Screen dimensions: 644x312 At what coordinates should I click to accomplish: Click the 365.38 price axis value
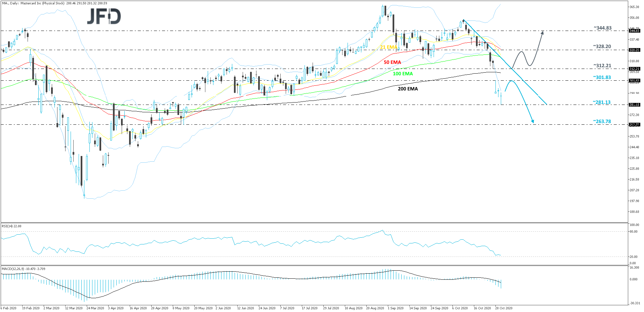point(634,7)
